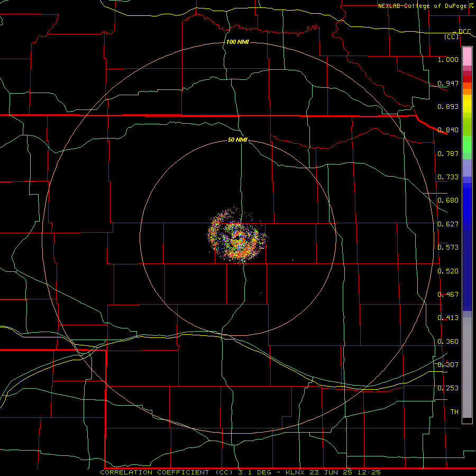Click the 0.947 scale value
Viewport: 476px width, 476px height.
tap(448, 83)
